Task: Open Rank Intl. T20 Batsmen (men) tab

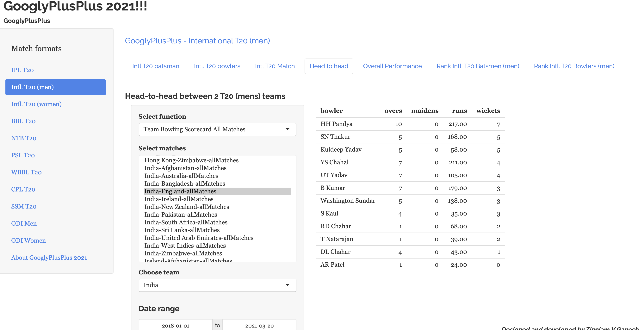Action: click(x=478, y=66)
